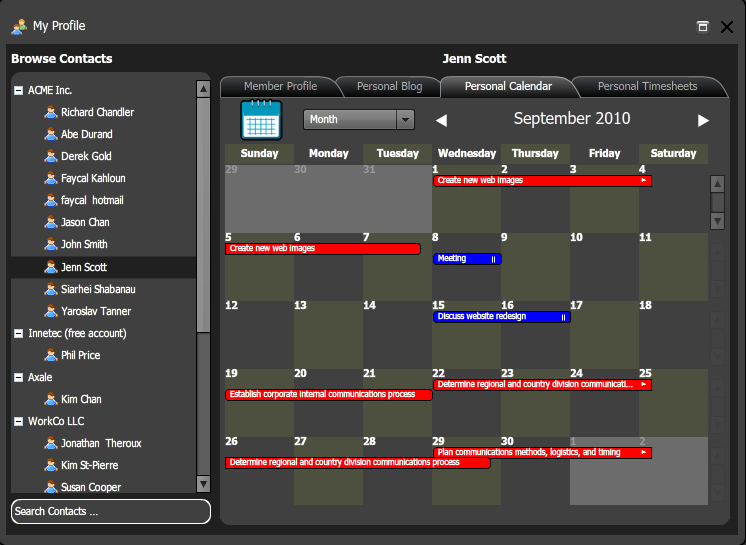Switch to the Member Profile tab
The height and width of the screenshot is (545, 746).
click(280, 87)
